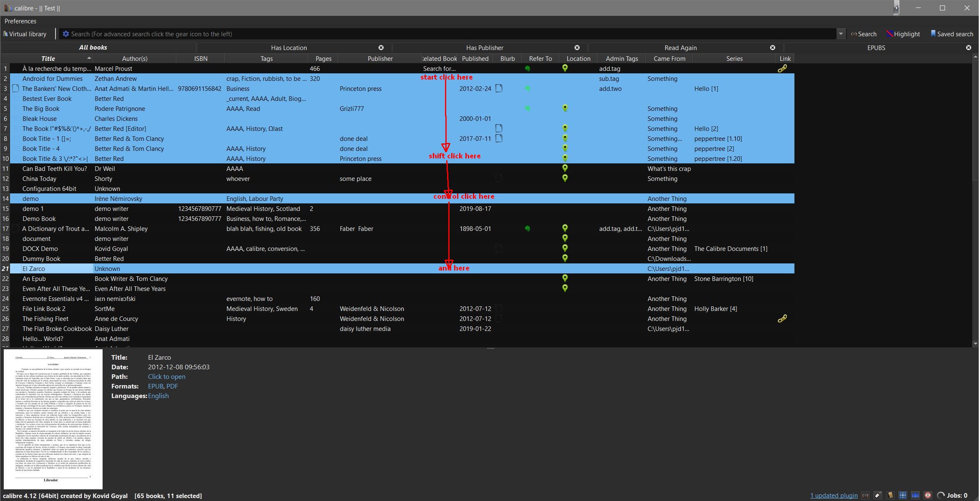Viewport: 980px width, 501px height.
Task: Click the 'Click to open' path link
Action: (x=166, y=376)
